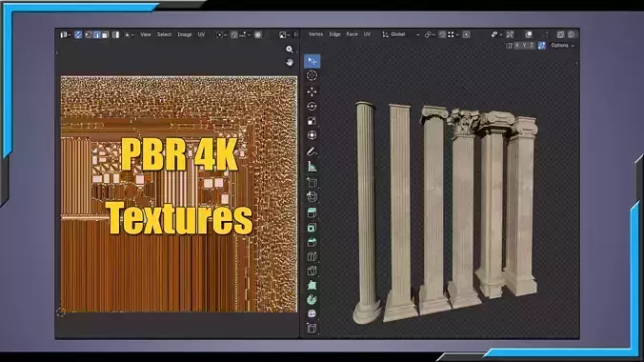The image size is (644, 362).
Task: Open object visibility filter dropdown
Action: click(x=496, y=34)
